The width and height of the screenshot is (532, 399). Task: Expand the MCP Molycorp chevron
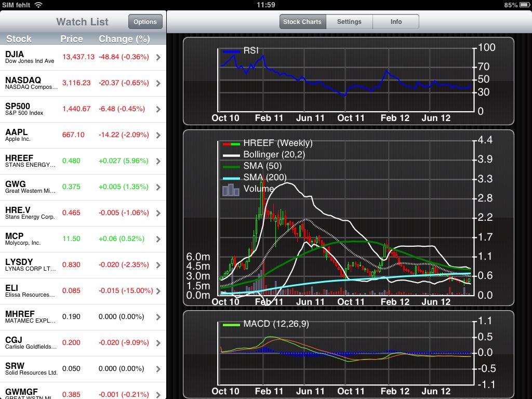pyautogui.click(x=158, y=239)
